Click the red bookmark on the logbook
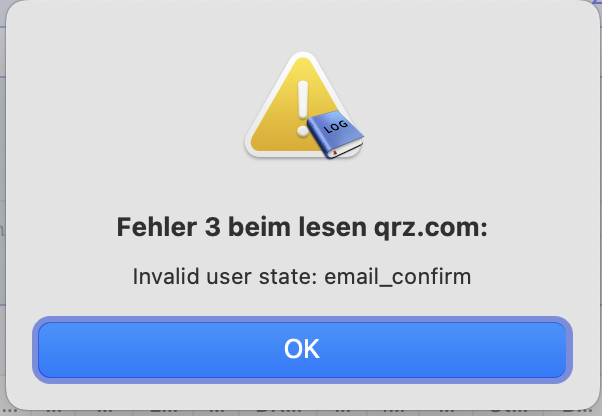This screenshot has height=416, width=602. click(x=335, y=153)
